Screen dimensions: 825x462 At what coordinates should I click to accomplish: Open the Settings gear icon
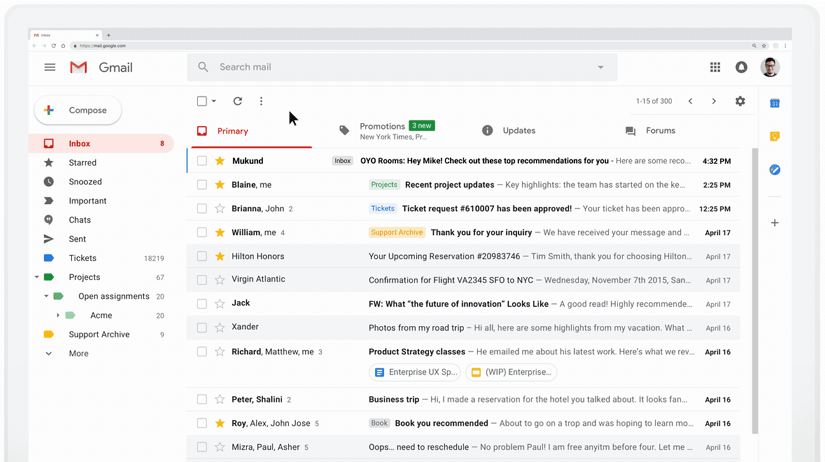pyautogui.click(x=740, y=101)
